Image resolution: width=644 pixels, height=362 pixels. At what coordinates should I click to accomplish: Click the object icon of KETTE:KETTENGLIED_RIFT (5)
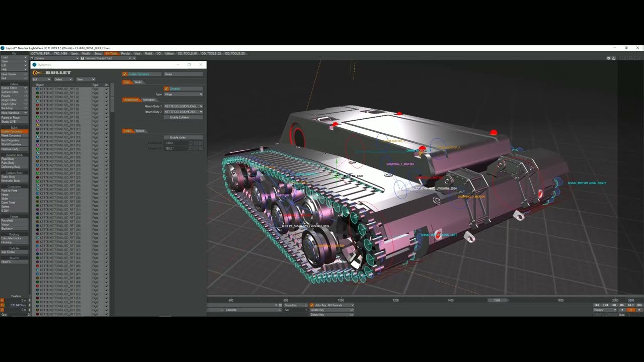coord(38,105)
